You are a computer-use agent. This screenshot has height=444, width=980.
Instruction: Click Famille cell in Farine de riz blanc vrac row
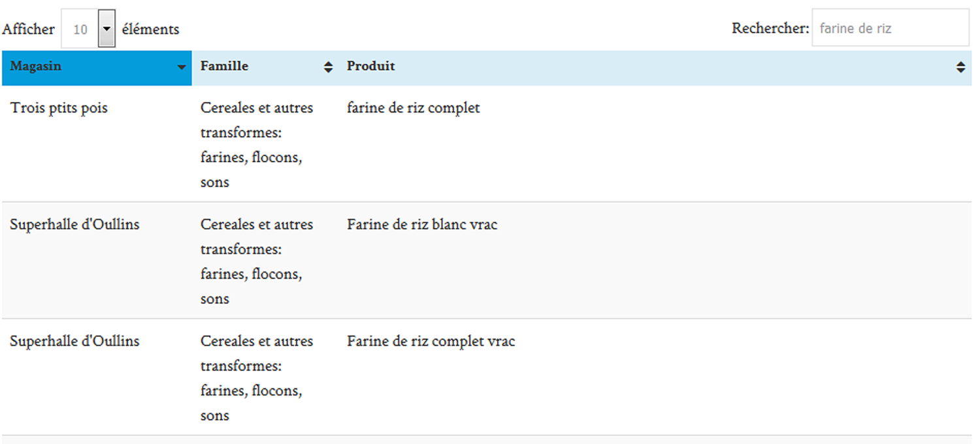(x=256, y=262)
